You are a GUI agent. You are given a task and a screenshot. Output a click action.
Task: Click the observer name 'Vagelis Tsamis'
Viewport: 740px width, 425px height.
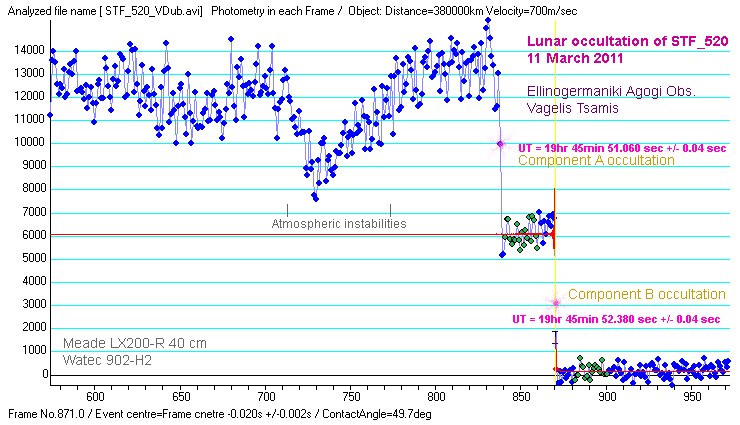[x=572, y=108]
